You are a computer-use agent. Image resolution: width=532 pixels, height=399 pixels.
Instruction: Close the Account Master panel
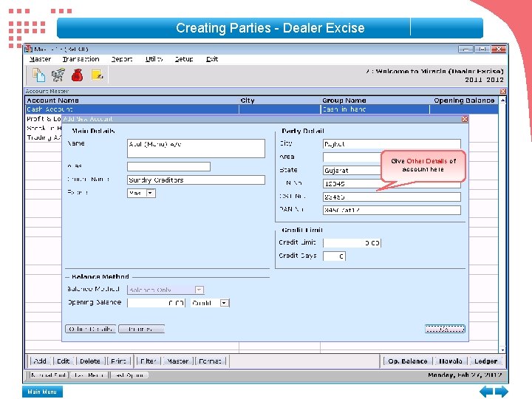(x=503, y=92)
